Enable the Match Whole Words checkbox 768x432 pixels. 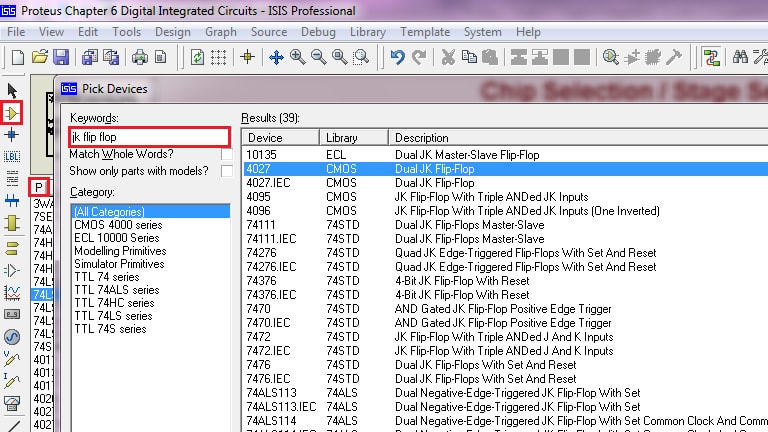[227, 154]
